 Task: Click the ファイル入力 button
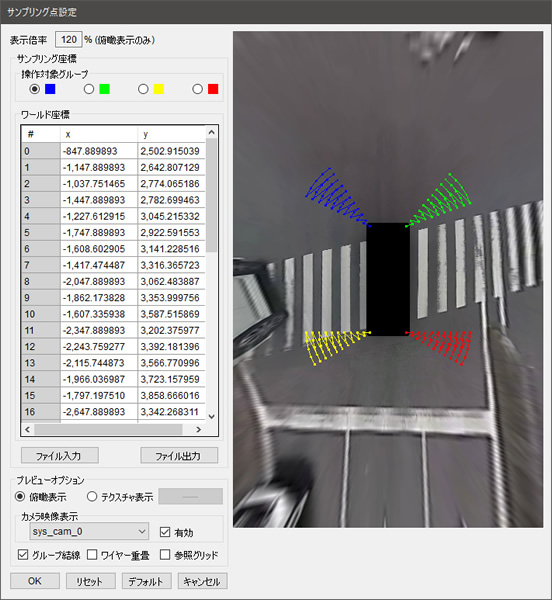[60, 455]
